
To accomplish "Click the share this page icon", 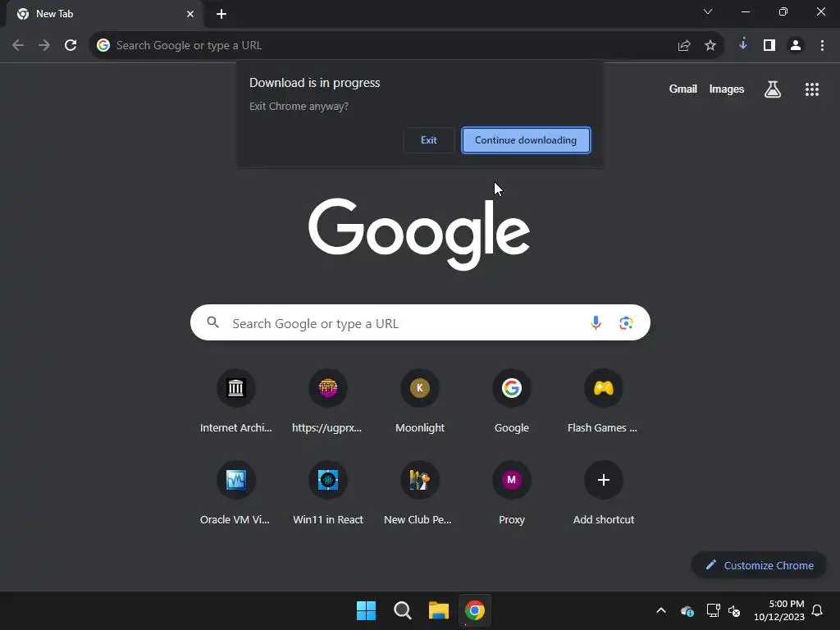I will pyautogui.click(x=684, y=46).
